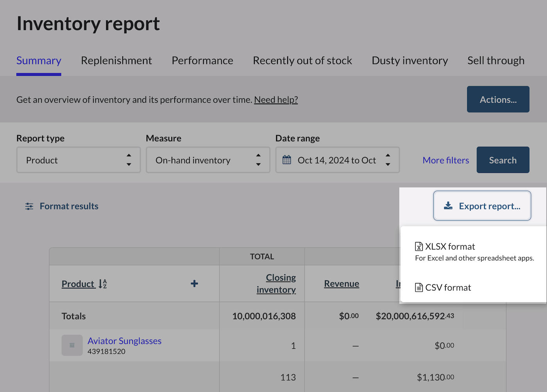
Task: Click the SKU text 439181520
Action: tap(106, 351)
